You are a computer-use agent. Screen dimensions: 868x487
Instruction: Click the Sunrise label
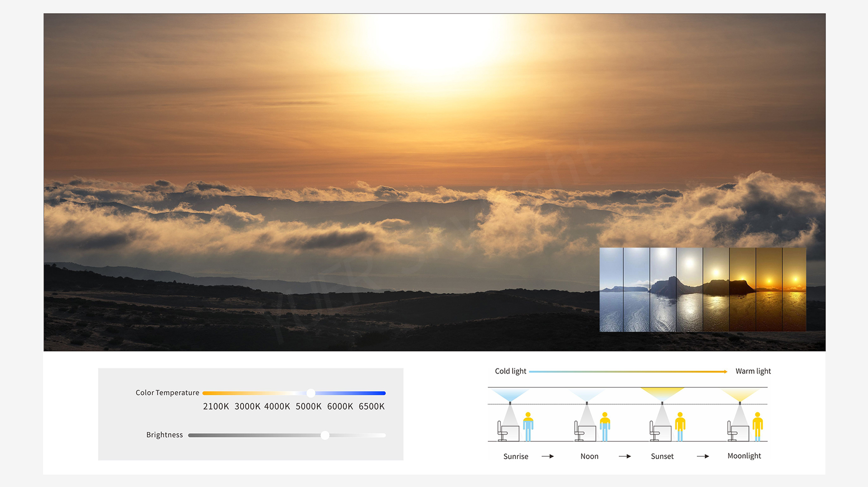516,456
